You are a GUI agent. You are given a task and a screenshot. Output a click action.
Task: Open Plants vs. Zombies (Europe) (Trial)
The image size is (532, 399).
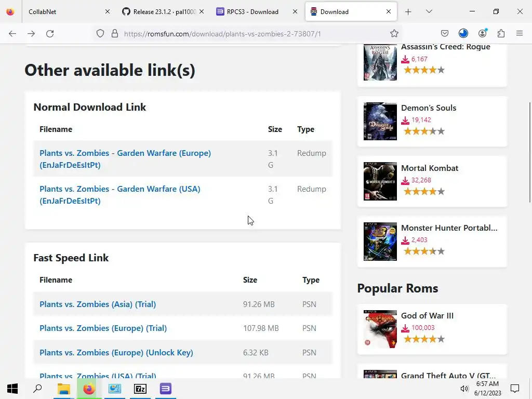[103, 328]
